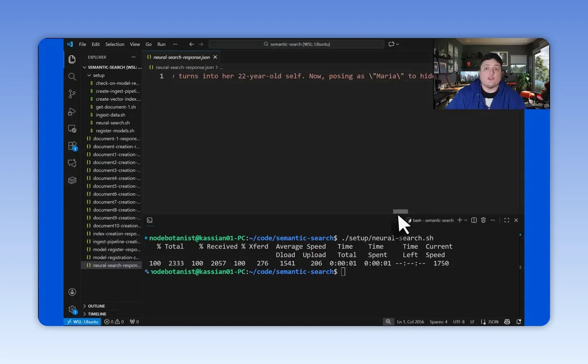
Task: Open the Chat icon in activity bar
Action: [x=72, y=163]
